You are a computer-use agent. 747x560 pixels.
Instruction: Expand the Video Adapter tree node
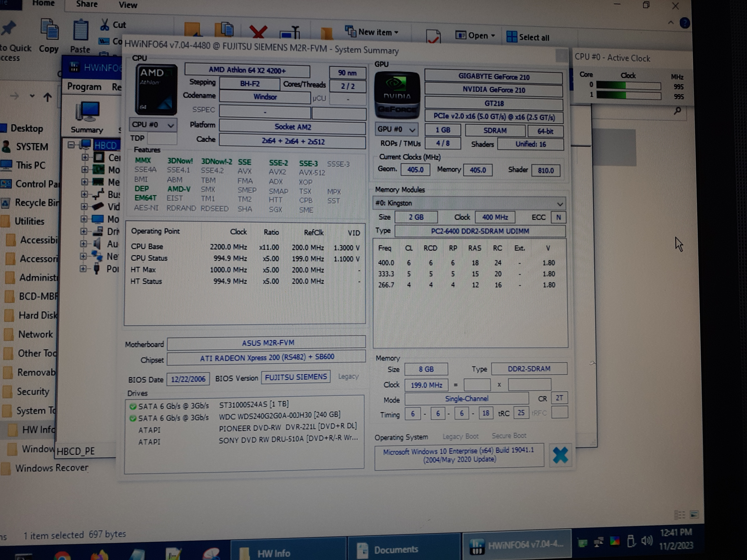[85, 206]
